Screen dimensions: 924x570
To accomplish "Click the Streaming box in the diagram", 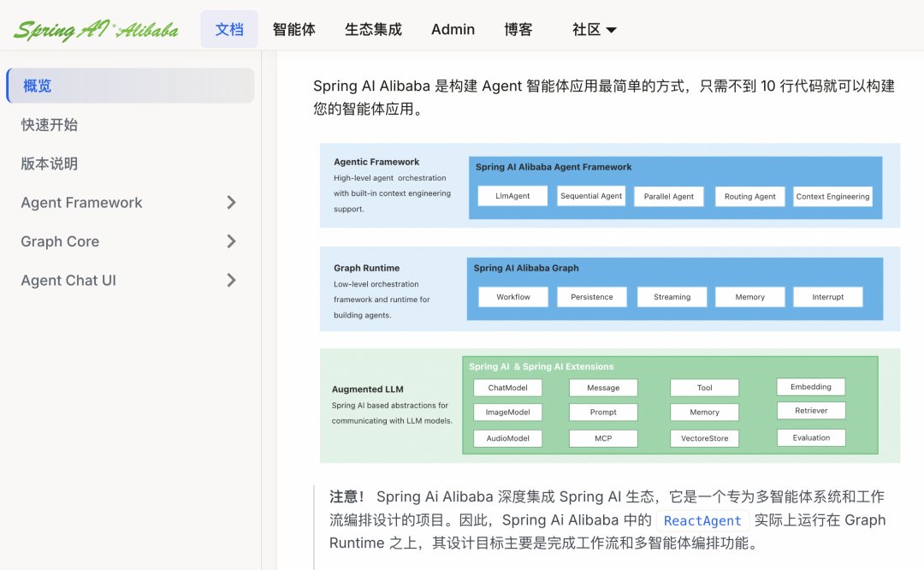I will pos(672,296).
